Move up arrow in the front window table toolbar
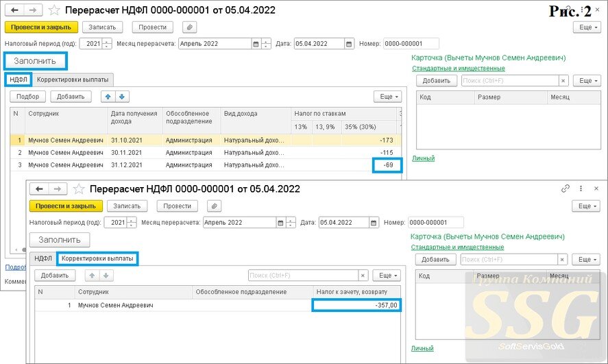The image size is (608, 364). point(92,276)
